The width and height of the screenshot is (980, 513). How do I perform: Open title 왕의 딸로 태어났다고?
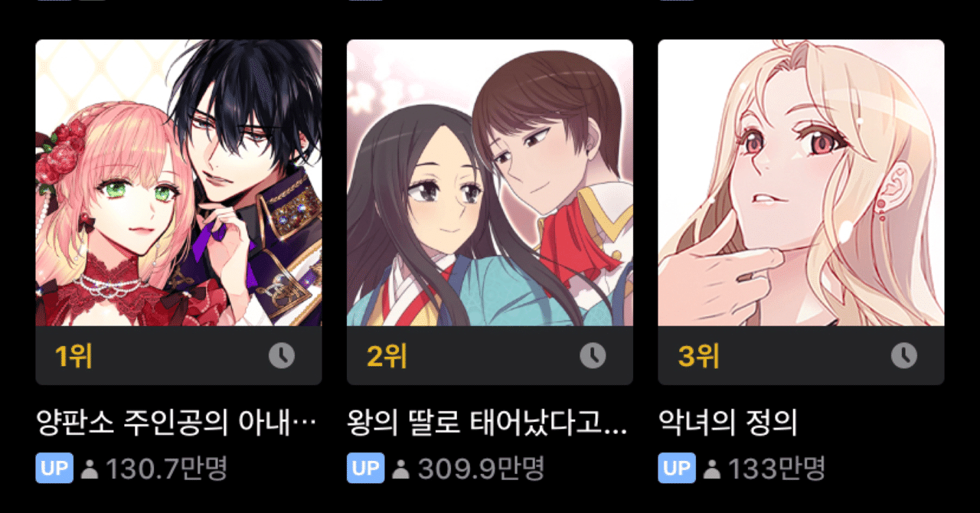488,422
